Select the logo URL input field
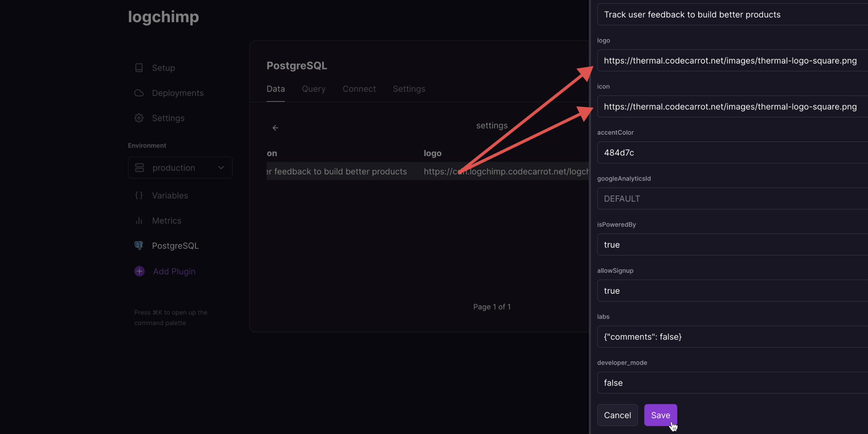This screenshot has width=868, height=434. pyautogui.click(x=730, y=60)
